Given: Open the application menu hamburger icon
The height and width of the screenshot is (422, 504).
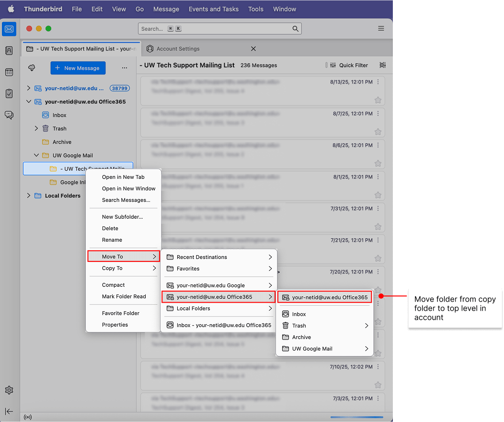Looking at the screenshot, I should tap(381, 28).
